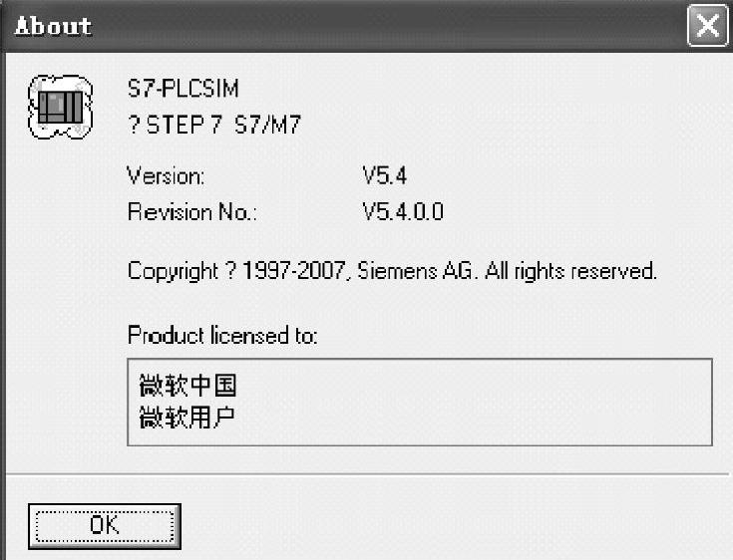Viewport: 733px width, 560px height.
Task: Click the Version: label
Action: pyautogui.click(x=166, y=176)
